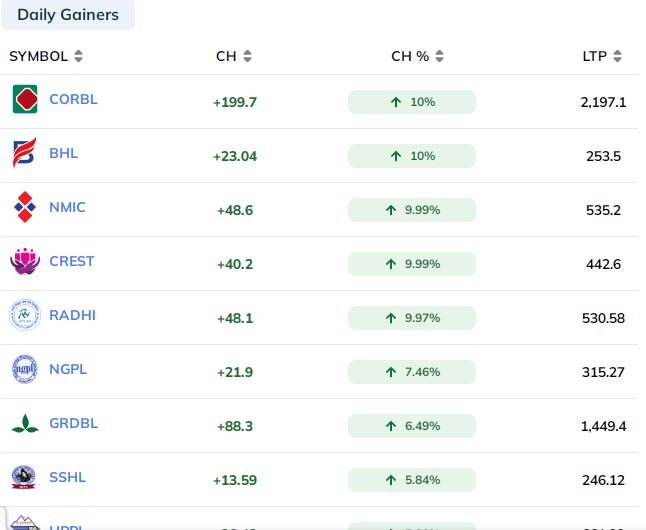The image size is (646, 530).
Task: Click the RADHI symbol link
Action: pyautogui.click(x=73, y=315)
